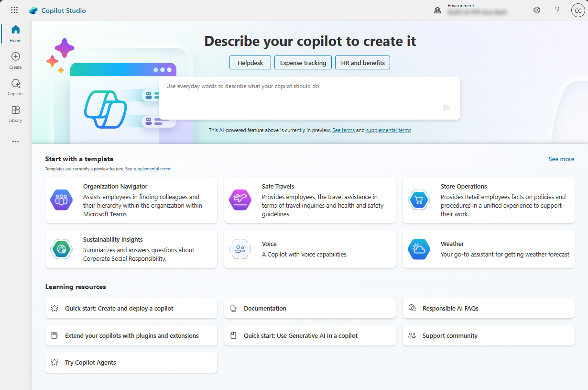Open Store Operations template title
This screenshot has width=588, height=390.
pos(464,187)
